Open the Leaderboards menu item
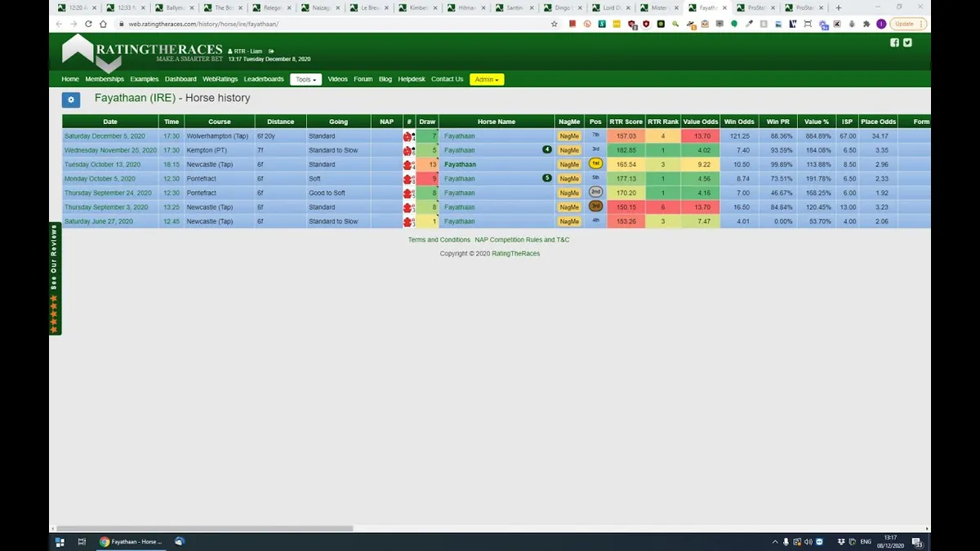Image resolution: width=980 pixels, height=551 pixels. [x=264, y=79]
